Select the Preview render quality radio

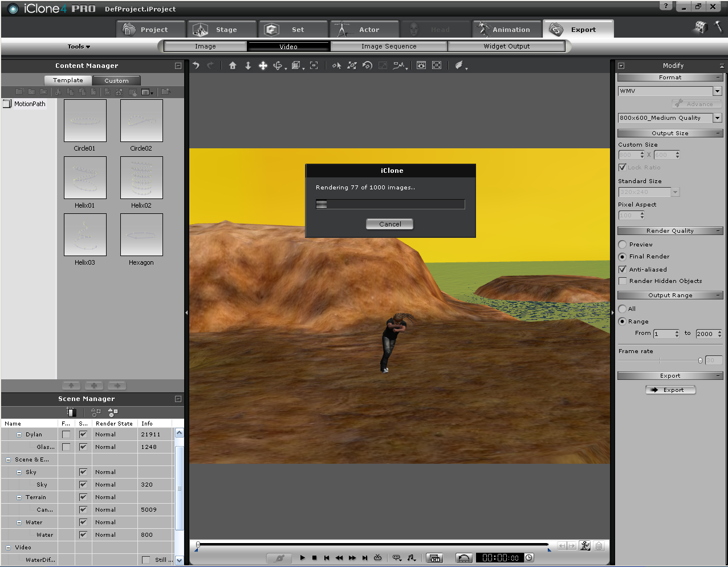tap(623, 245)
